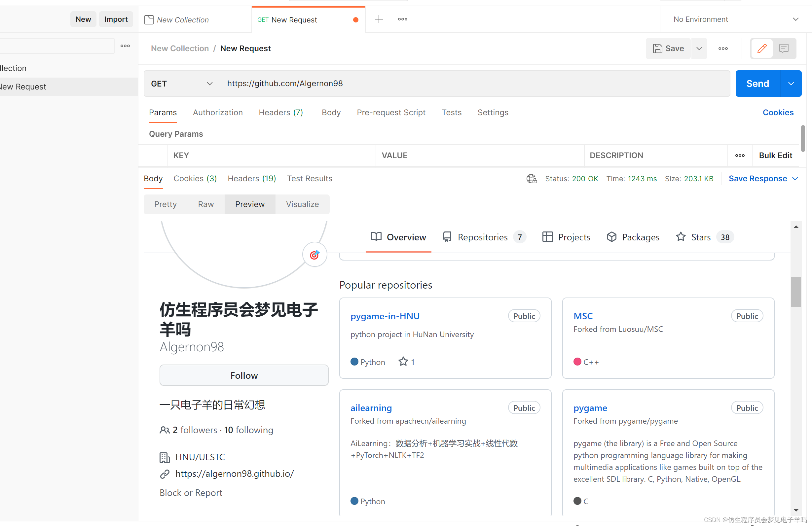Open pygame-in-HNU repository link
Viewport: 812px width, 526px height.
(x=385, y=316)
